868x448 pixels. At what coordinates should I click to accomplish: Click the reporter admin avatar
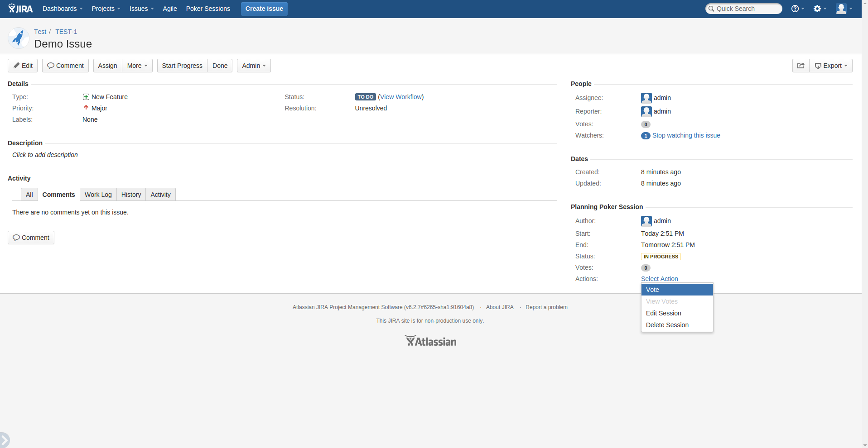coord(646,111)
